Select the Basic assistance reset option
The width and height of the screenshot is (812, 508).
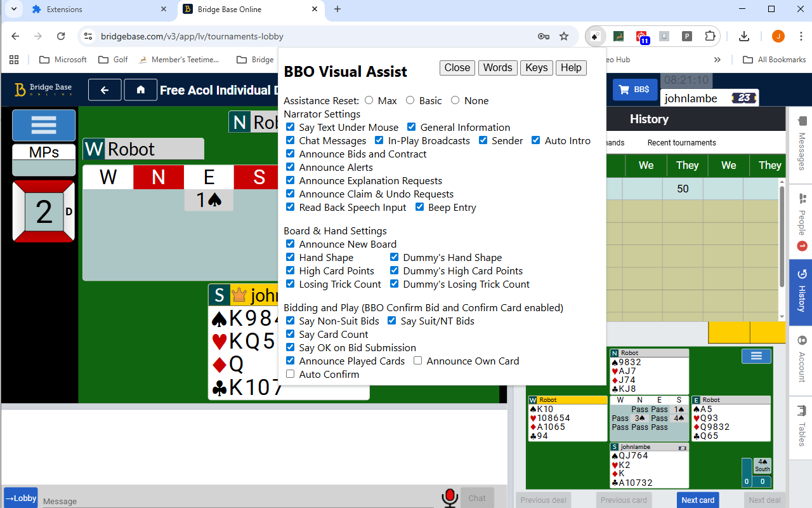click(410, 100)
